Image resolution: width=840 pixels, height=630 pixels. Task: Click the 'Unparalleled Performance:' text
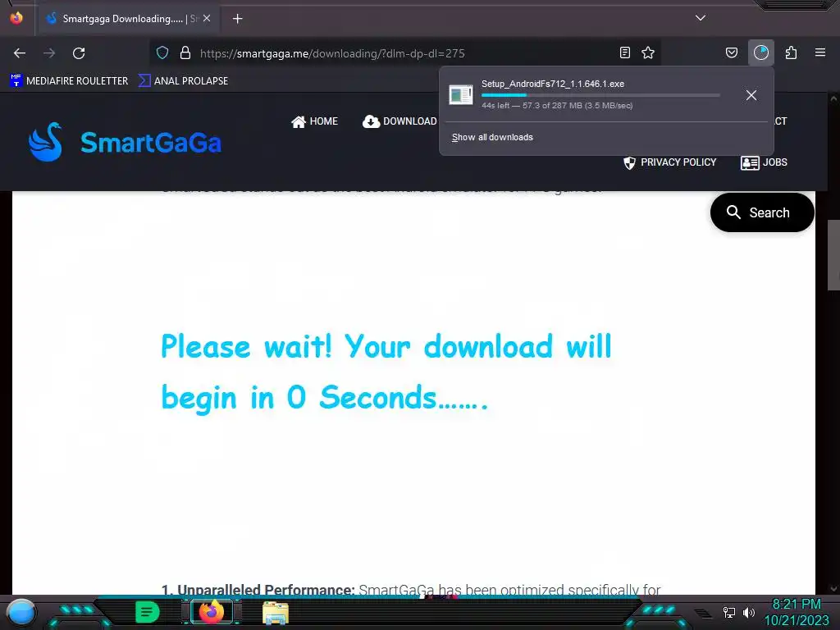pos(266,590)
